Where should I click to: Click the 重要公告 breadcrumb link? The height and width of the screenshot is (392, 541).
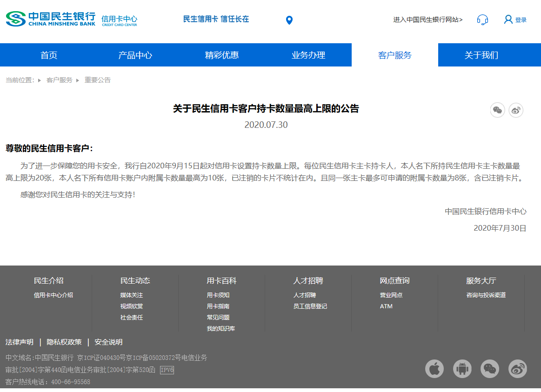(x=98, y=80)
